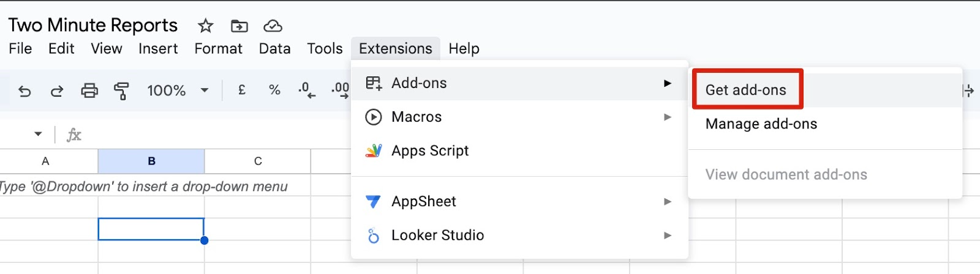980x274 pixels.
Task: Click the undo arrow icon
Action: click(24, 91)
